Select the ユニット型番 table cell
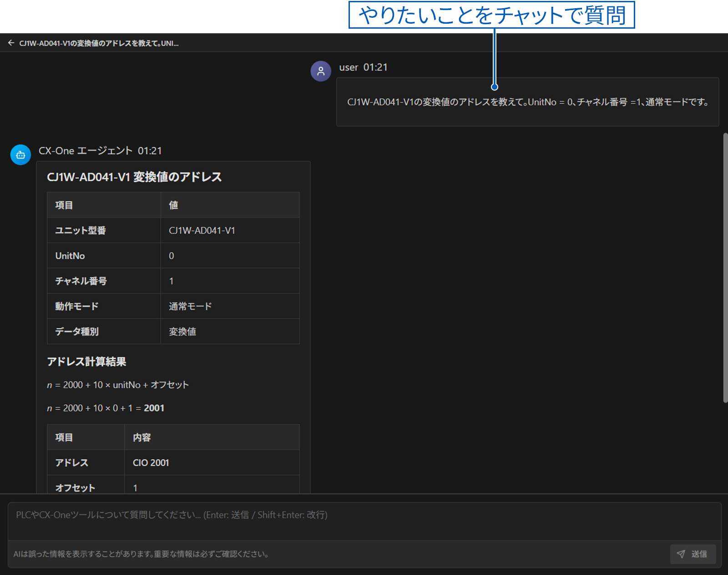 tap(104, 230)
